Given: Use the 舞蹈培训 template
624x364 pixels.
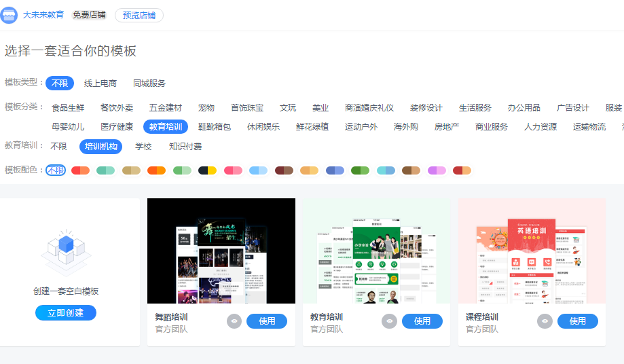Looking at the screenshot, I should pos(267,321).
